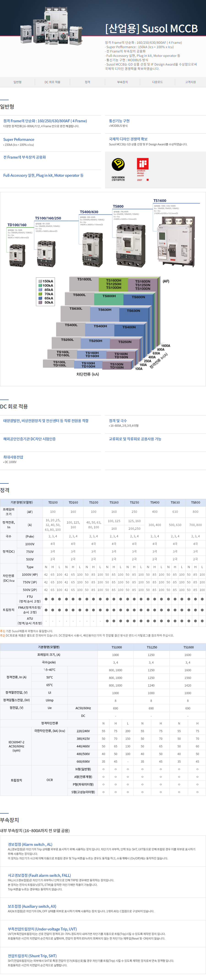This screenshot has height=980, width=206.
Task: Click the 통신기능 구현 feature title
Action: pyautogui.click(x=119, y=121)
